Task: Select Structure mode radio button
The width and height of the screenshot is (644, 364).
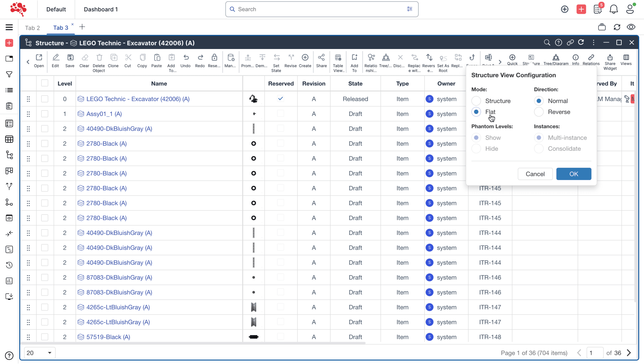Action: pos(476,101)
